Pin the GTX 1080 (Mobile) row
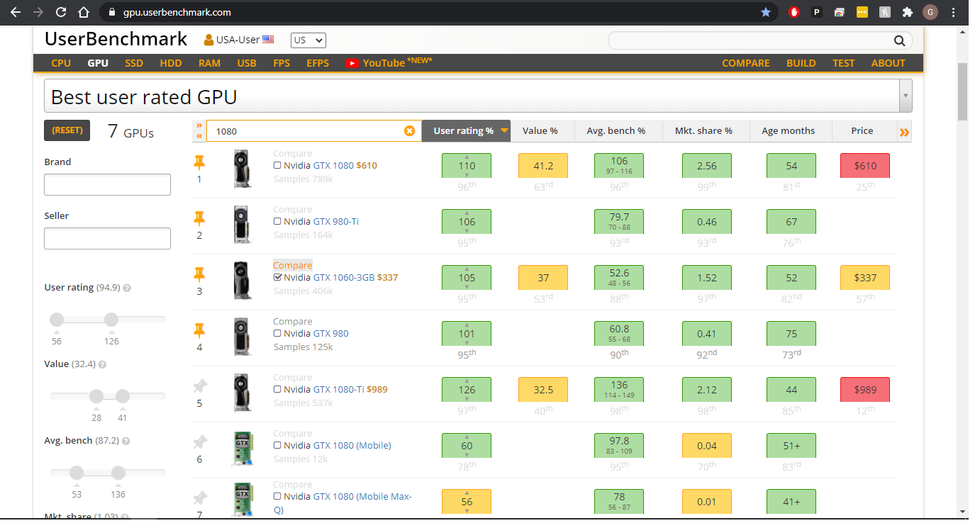The width and height of the screenshot is (980, 528). 200,442
